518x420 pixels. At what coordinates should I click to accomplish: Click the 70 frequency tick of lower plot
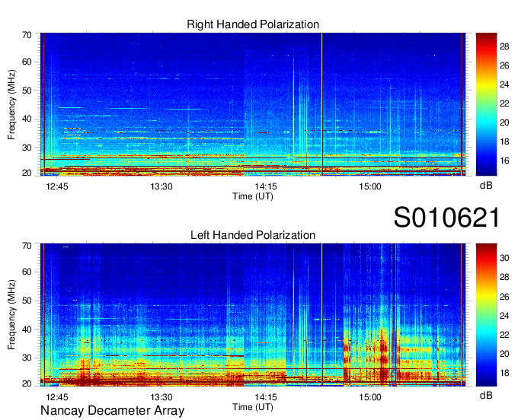(x=27, y=246)
